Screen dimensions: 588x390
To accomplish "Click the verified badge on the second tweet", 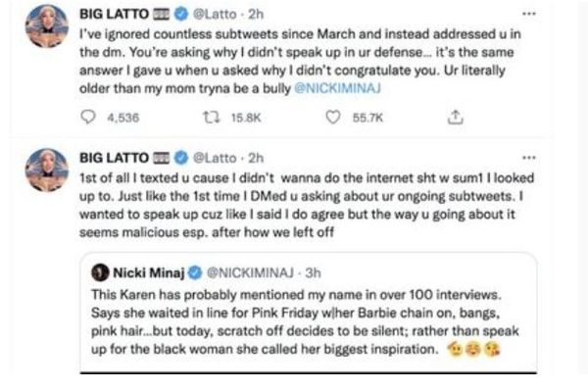I will (181, 158).
